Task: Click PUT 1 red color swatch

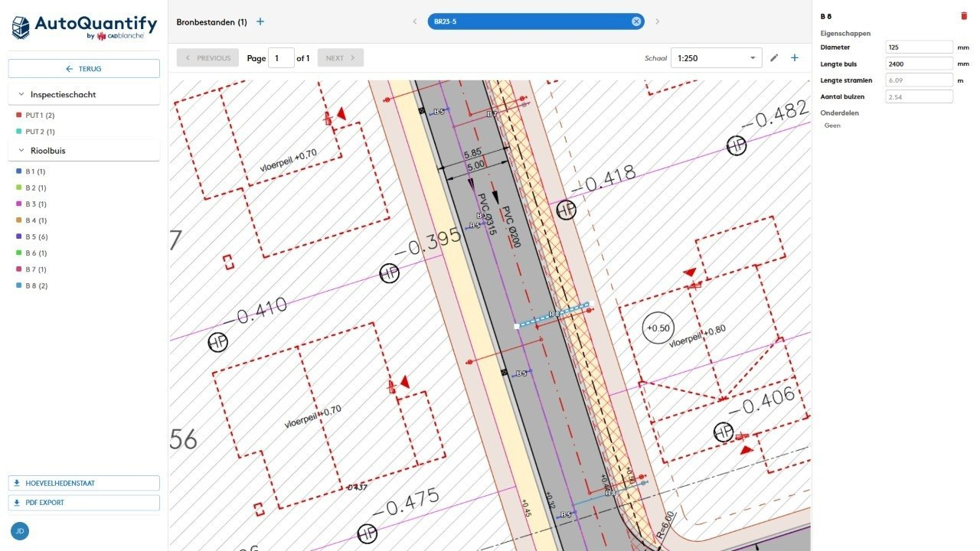Action: point(18,116)
